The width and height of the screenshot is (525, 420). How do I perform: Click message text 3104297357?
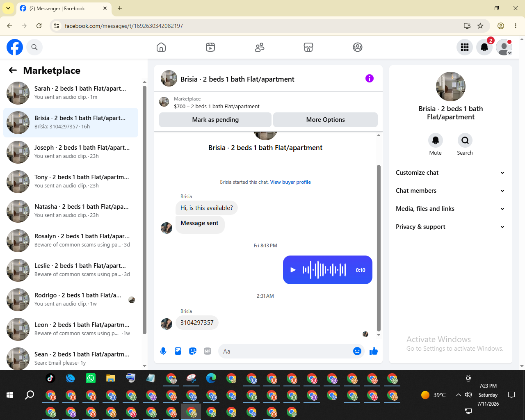(197, 323)
